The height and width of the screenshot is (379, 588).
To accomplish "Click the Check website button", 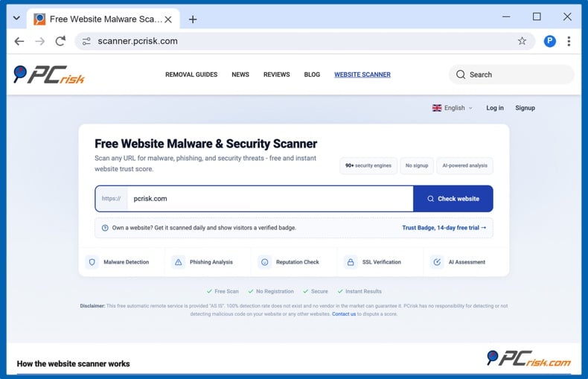I will (453, 199).
